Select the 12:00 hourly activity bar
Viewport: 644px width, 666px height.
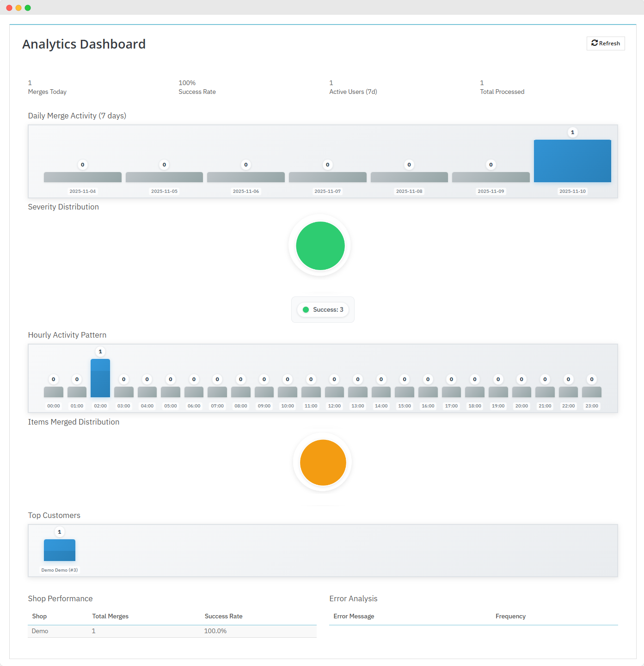[x=334, y=392]
